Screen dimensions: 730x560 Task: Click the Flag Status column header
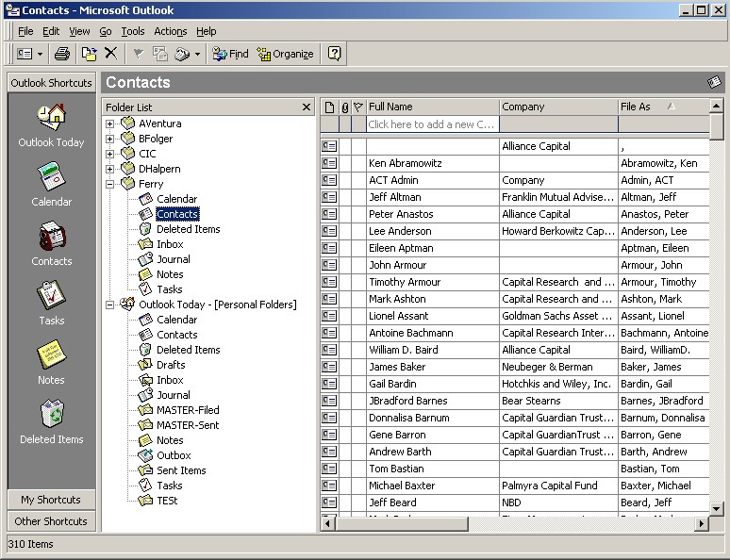(358, 107)
